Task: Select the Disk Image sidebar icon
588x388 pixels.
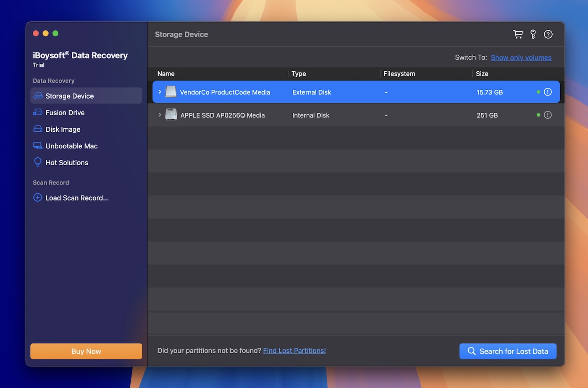Action: click(x=37, y=129)
